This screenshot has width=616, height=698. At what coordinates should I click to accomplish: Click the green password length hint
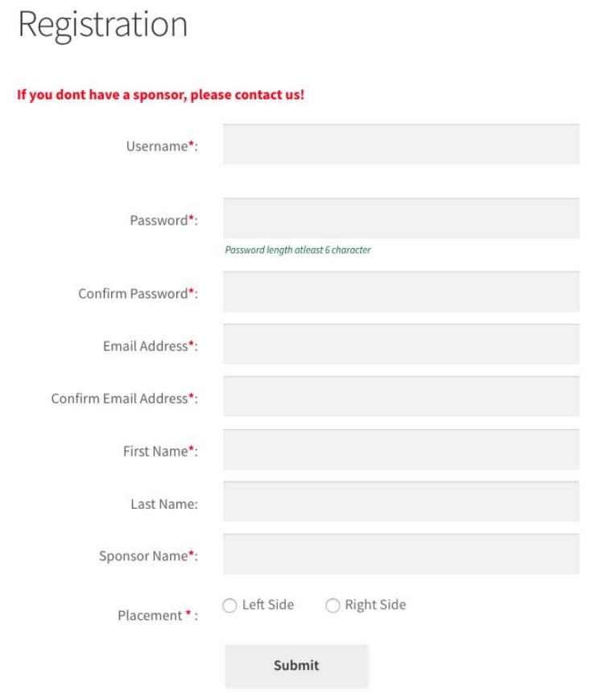coord(298,250)
